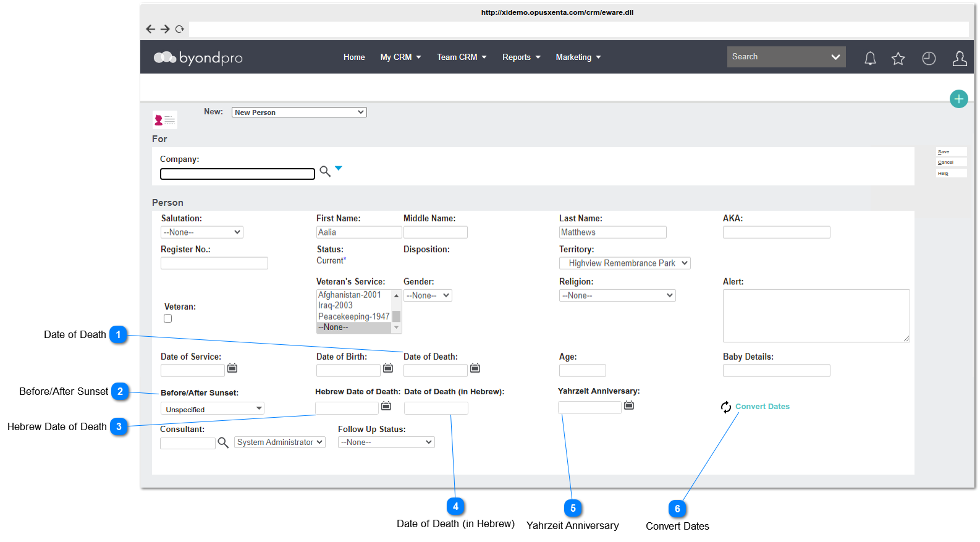The height and width of the screenshot is (542, 980).
Task: Go to the Home menu
Action: (x=354, y=57)
